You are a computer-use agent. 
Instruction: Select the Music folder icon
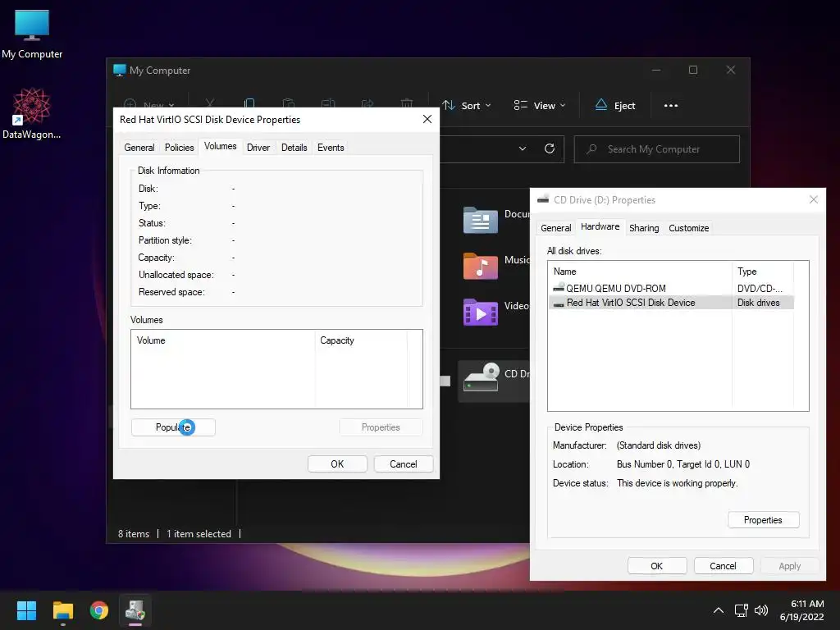coord(480,266)
